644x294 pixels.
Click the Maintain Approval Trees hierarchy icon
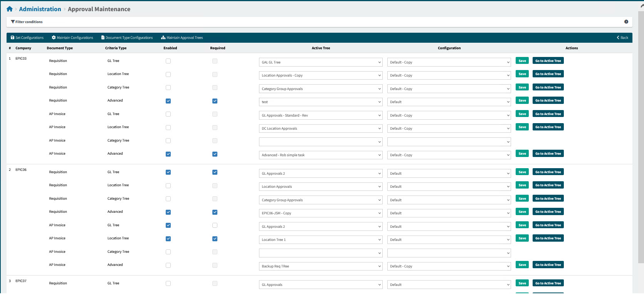163,38
